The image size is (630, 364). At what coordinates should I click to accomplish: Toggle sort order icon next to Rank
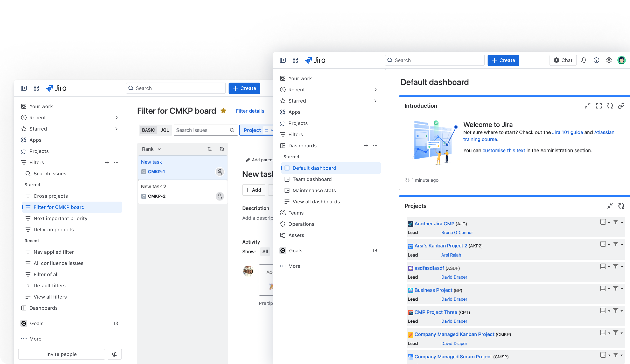click(x=209, y=149)
